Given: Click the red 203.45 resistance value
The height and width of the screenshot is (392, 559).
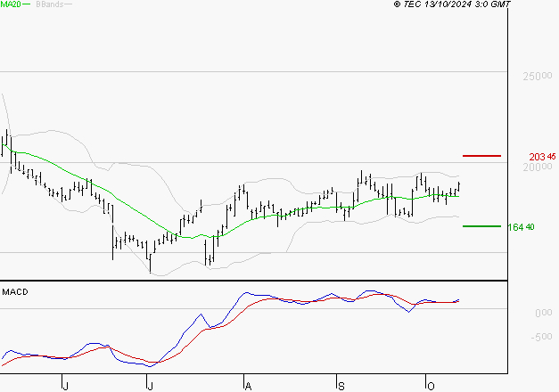Looking at the screenshot, I should click(x=542, y=157).
